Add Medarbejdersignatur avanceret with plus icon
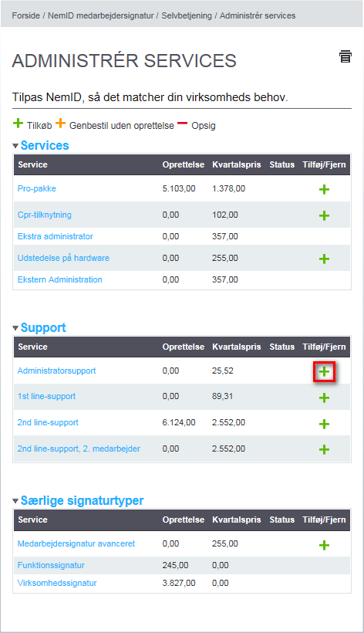Screen dimensions: 364x633 pos(324,546)
